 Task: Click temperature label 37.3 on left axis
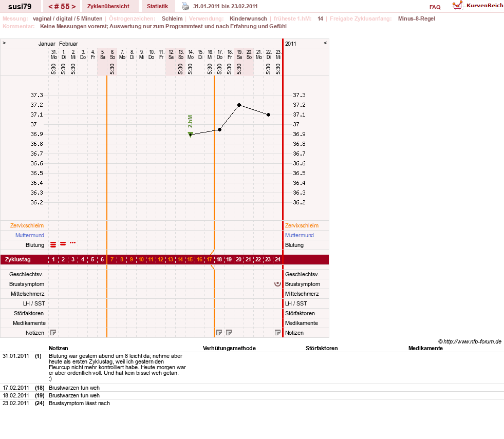coord(36,95)
